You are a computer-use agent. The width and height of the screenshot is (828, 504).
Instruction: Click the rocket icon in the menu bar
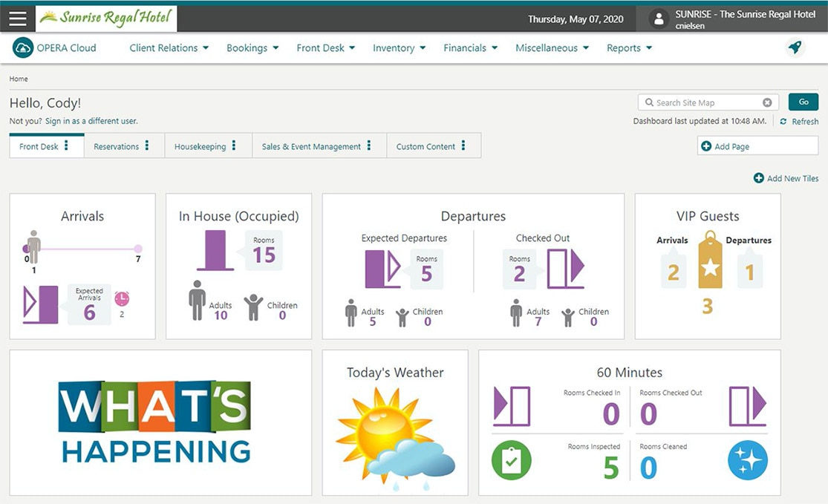pos(795,48)
